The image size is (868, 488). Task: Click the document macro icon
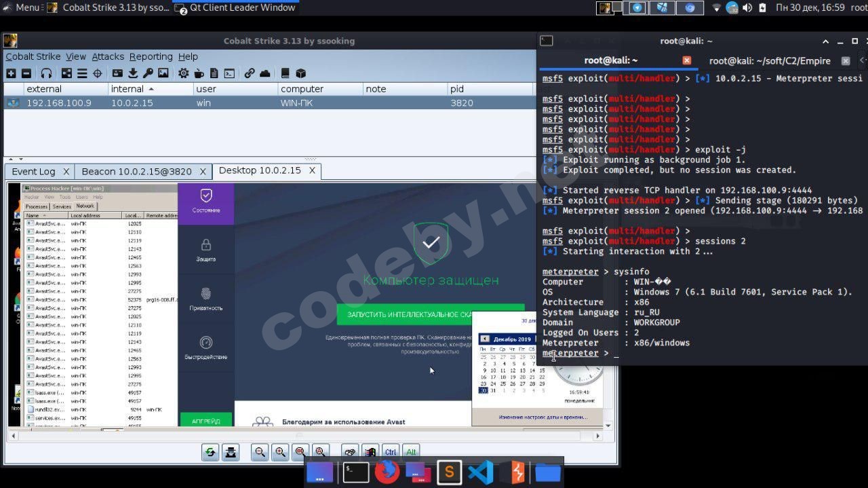click(214, 73)
